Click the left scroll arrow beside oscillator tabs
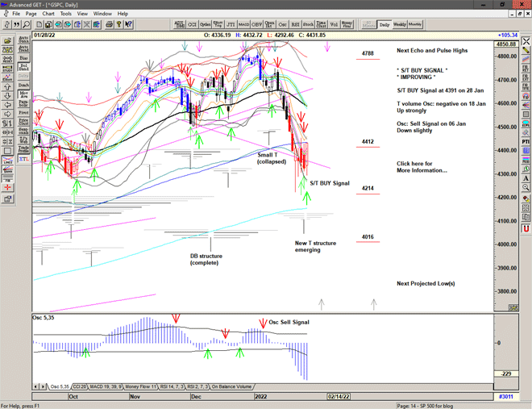Viewport: 532px width, 409px height. [x=35, y=387]
